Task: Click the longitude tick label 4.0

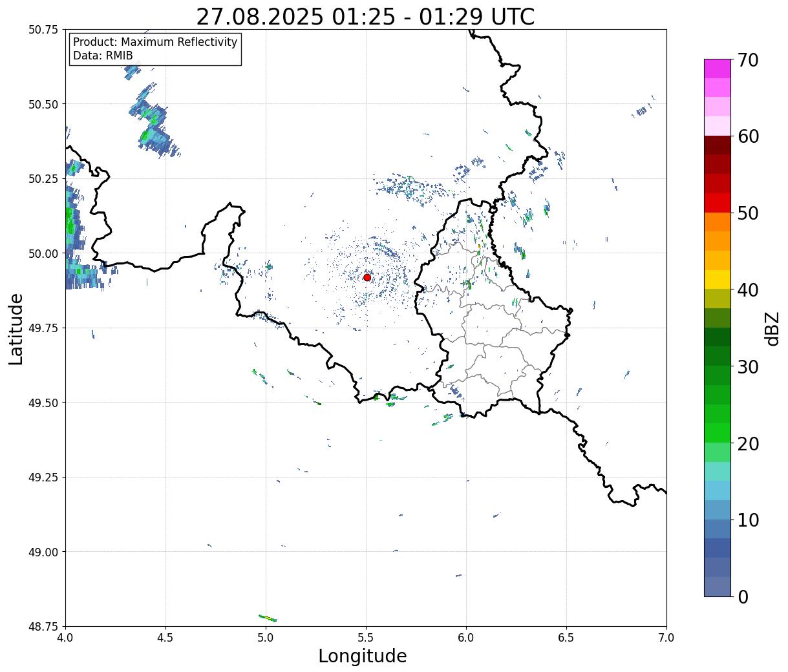Action: click(x=65, y=638)
